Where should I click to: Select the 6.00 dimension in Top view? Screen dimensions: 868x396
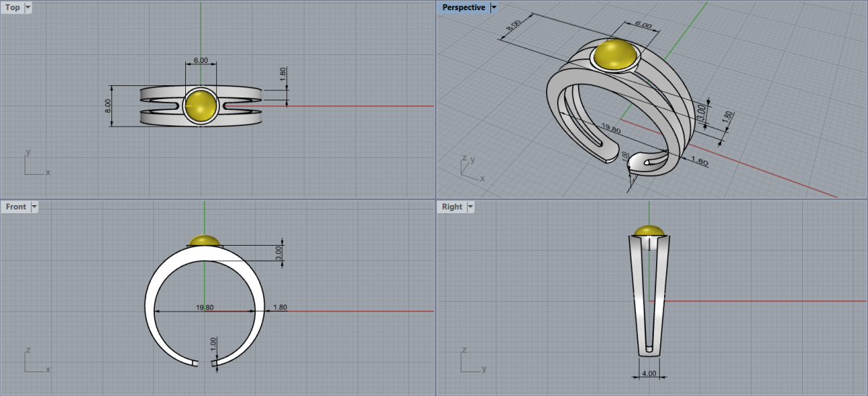(x=200, y=60)
